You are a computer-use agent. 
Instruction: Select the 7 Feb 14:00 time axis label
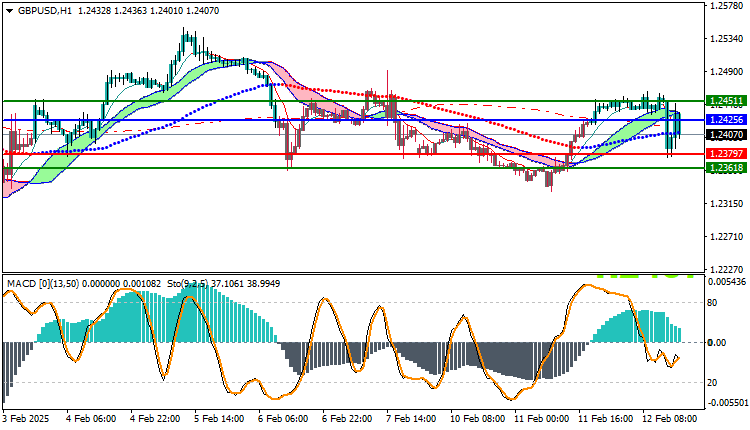tap(411, 419)
